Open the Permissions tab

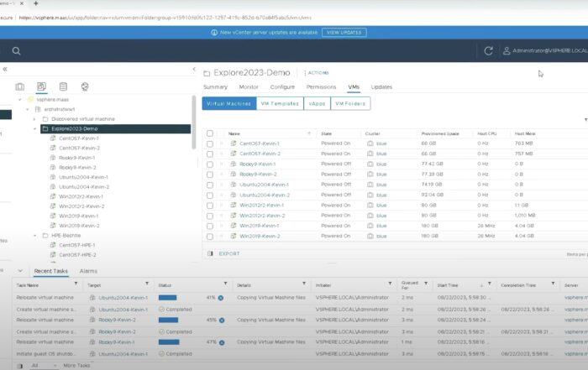click(x=322, y=87)
